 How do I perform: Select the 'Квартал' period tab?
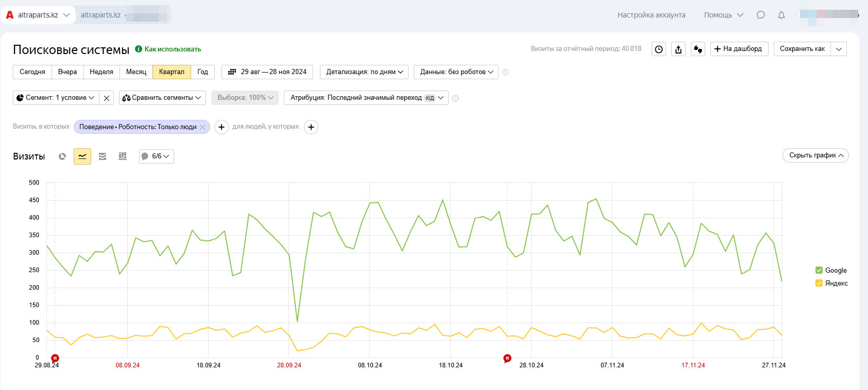tap(172, 72)
